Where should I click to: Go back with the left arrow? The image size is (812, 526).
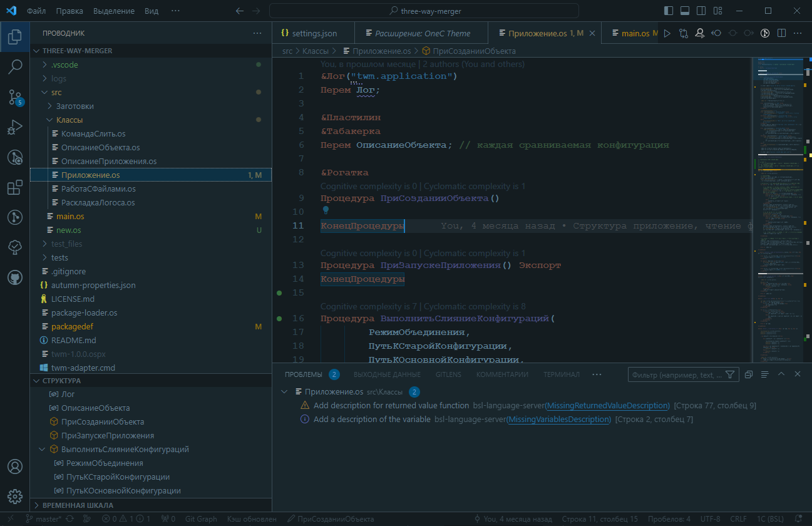240,11
